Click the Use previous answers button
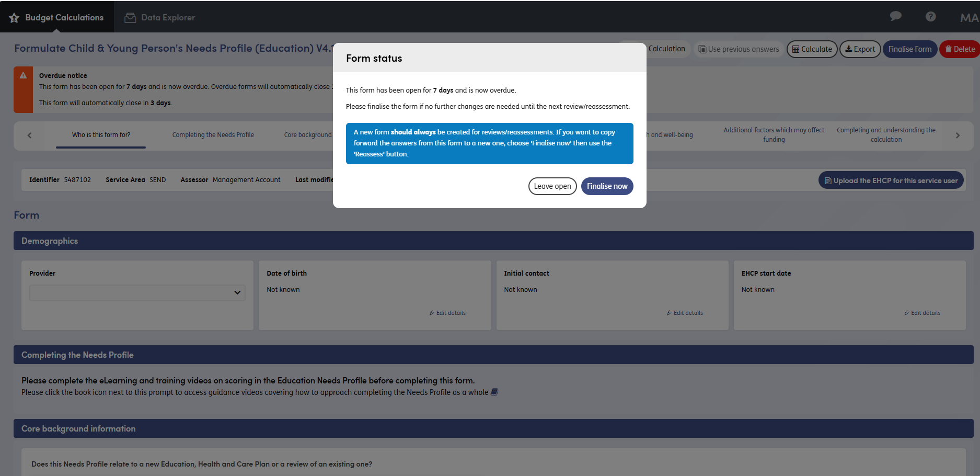The width and height of the screenshot is (980, 476). click(739, 49)
